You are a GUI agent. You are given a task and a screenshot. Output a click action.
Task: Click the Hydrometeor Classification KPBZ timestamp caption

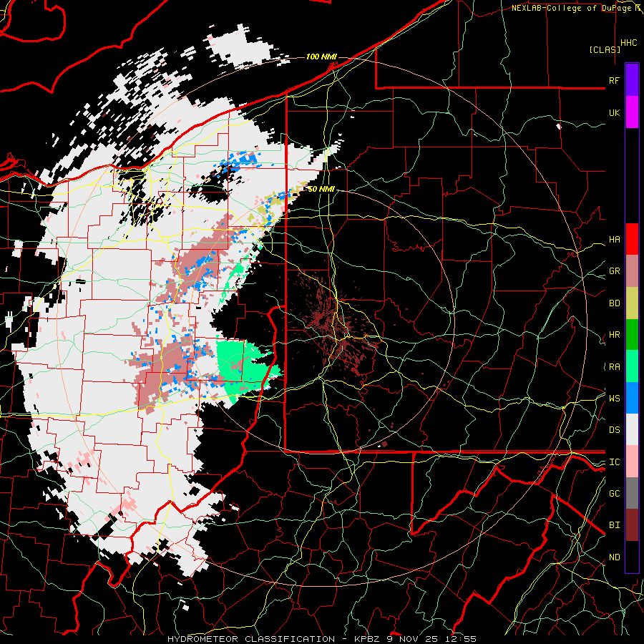click(x=321, y=639)
